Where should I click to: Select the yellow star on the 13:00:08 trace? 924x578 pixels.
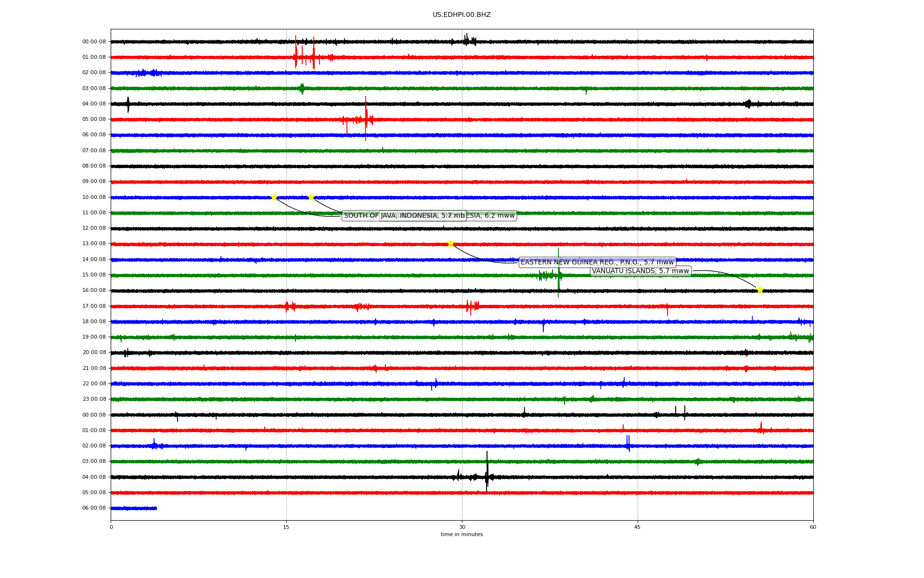(x=450, y=243)
